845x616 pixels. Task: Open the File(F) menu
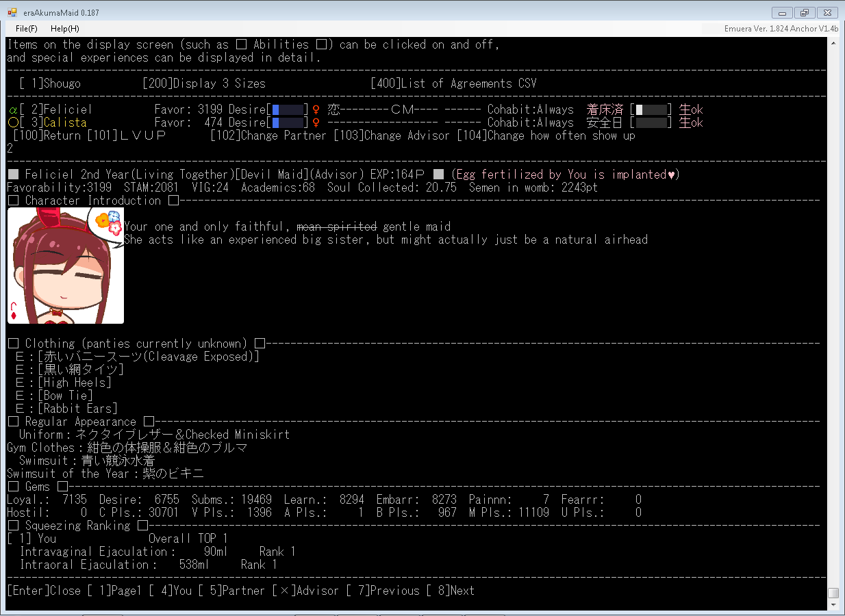[26, 29]
